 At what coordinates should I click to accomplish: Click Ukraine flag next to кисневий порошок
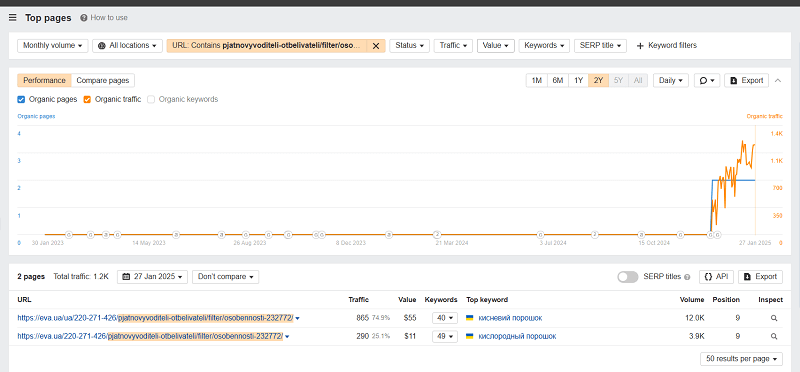[469, 318]
